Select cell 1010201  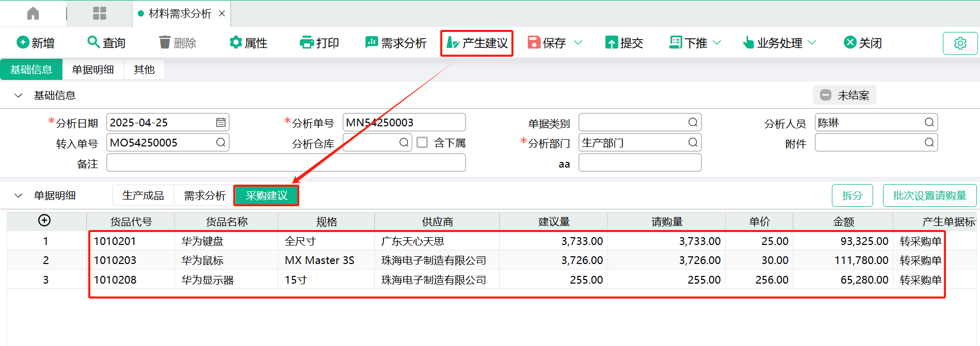pyautogui.click(x=131, y=241)
